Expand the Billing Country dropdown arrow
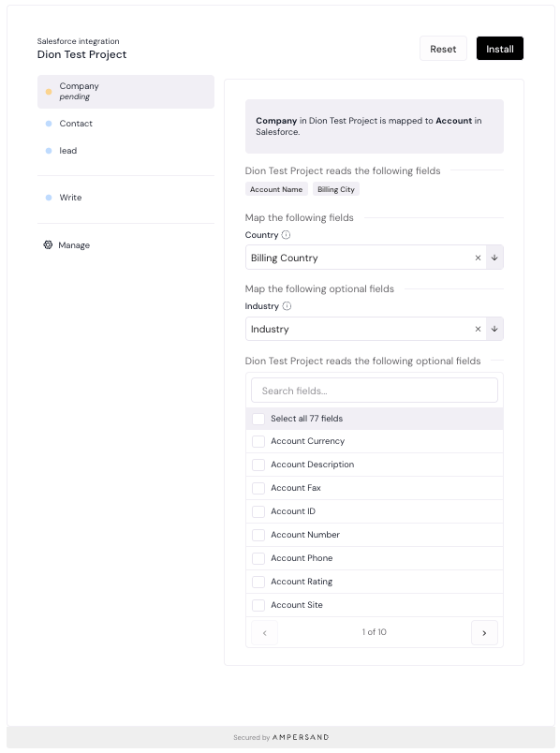Viewport: 560px width, 753px height. (494, 258)
